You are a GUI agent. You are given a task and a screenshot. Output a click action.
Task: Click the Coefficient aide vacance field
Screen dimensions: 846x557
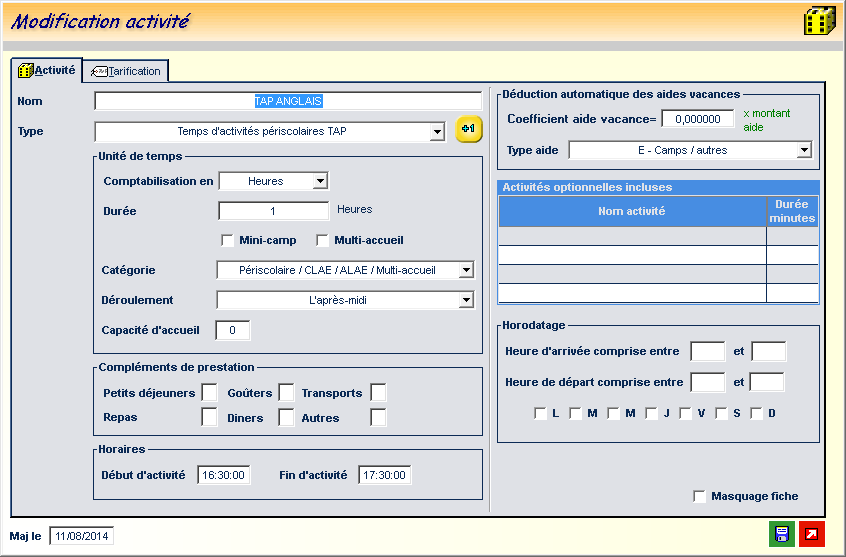click(697, 119)
